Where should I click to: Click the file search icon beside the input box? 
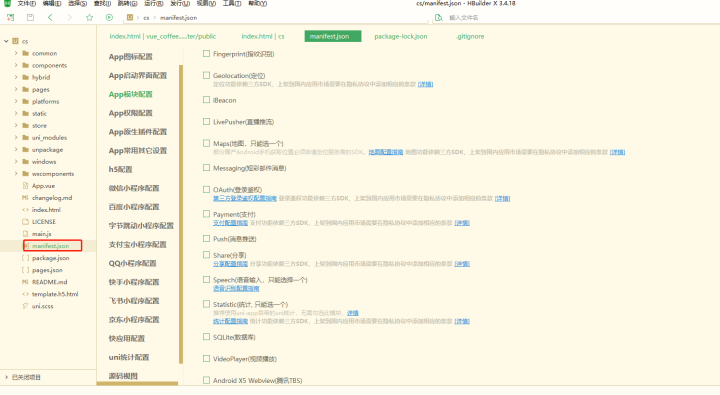tap(439, 17)
